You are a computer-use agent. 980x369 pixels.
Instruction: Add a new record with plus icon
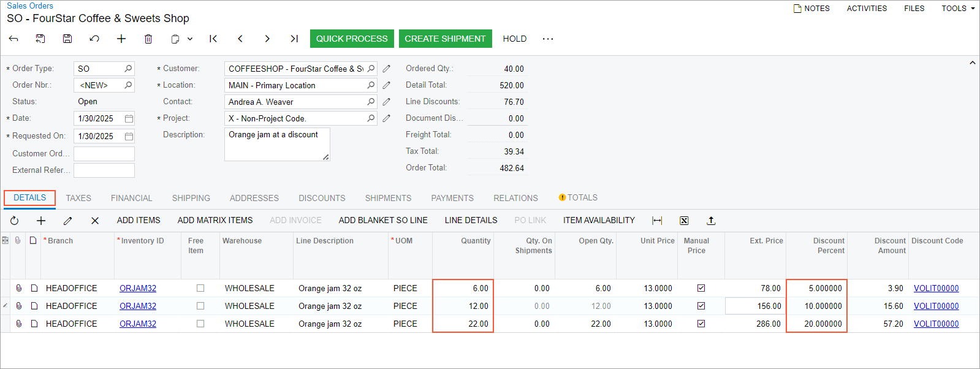tap(121, 39)
